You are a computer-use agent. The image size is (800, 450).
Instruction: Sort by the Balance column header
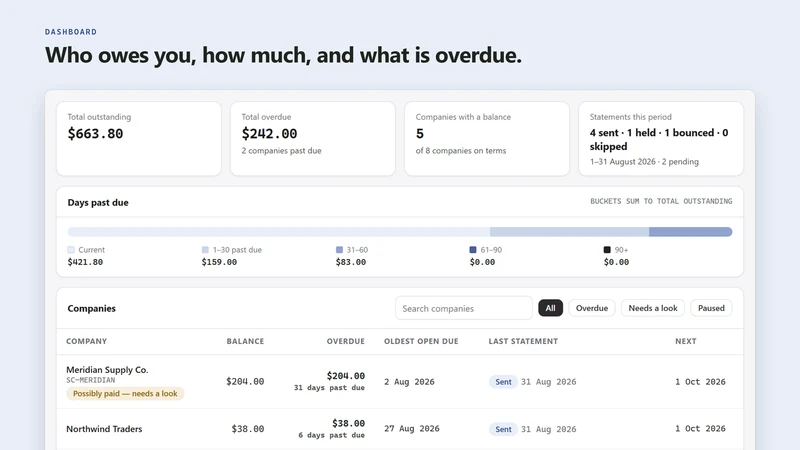(245, 341)
